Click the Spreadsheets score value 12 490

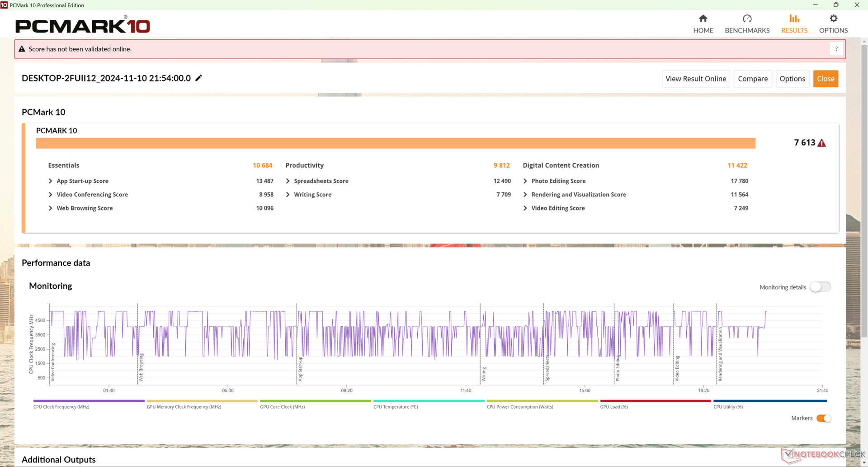[502, 181]
